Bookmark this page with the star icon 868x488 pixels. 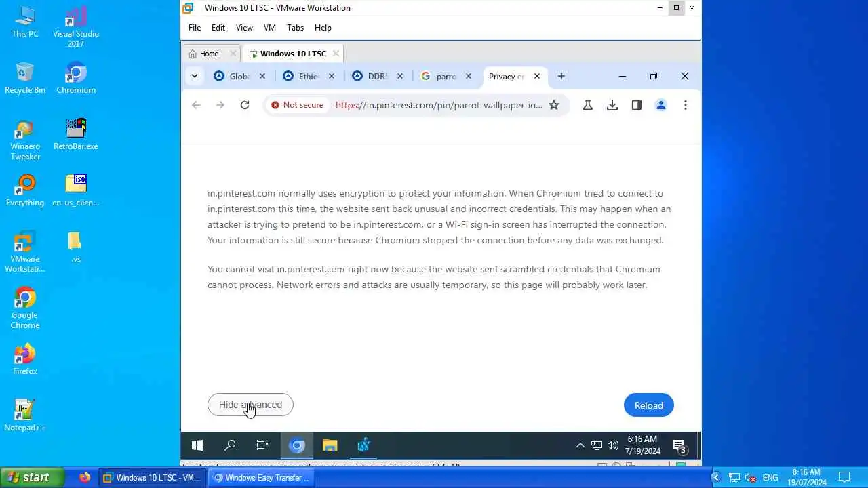click(554, 105)
